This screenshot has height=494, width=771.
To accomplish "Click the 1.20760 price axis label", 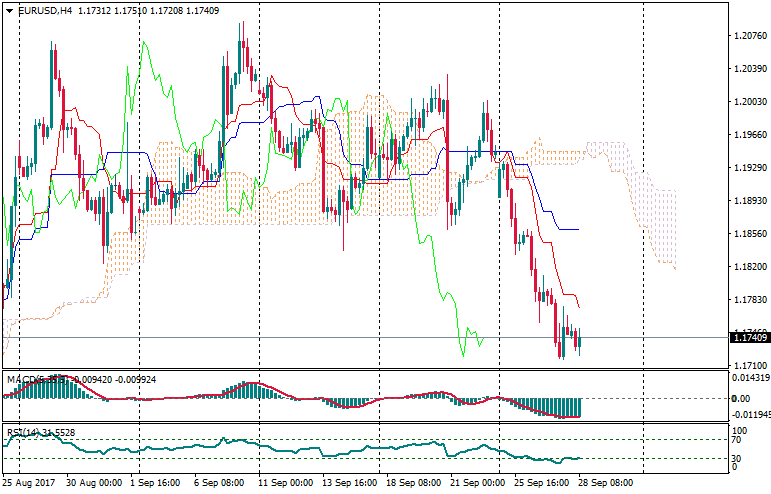I will tap(750, 36).
